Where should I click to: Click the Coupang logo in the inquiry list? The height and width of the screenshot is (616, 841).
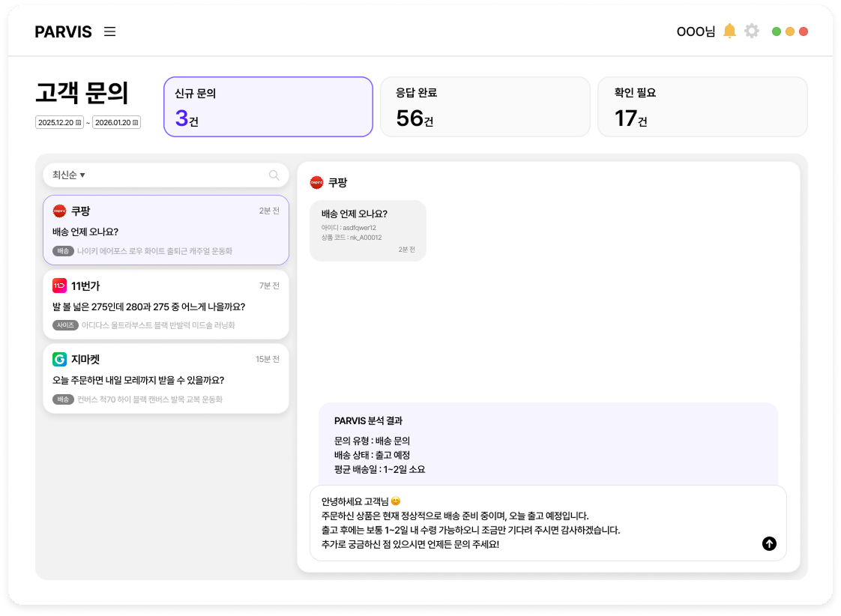pyautogui.click(x=59, y=211)
